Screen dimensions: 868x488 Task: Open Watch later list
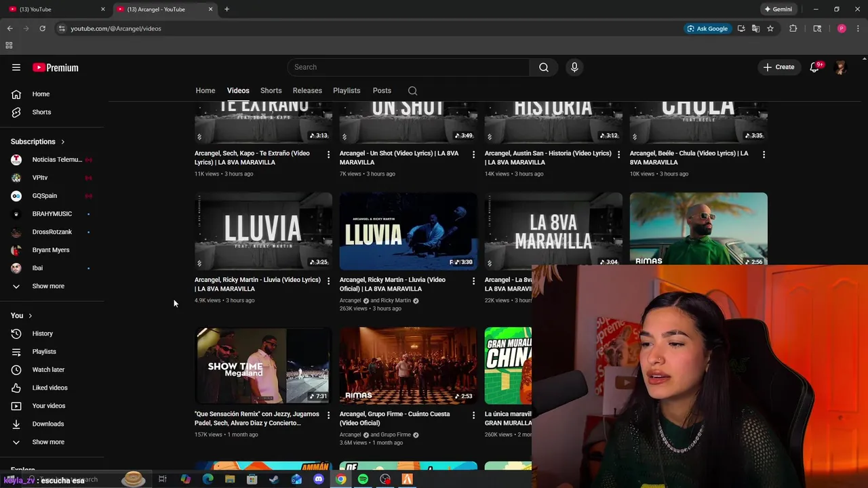(48, 369)
